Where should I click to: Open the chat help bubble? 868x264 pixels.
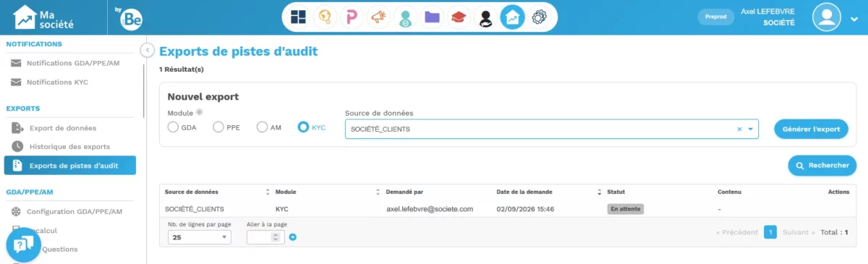(x=24, y=246)
